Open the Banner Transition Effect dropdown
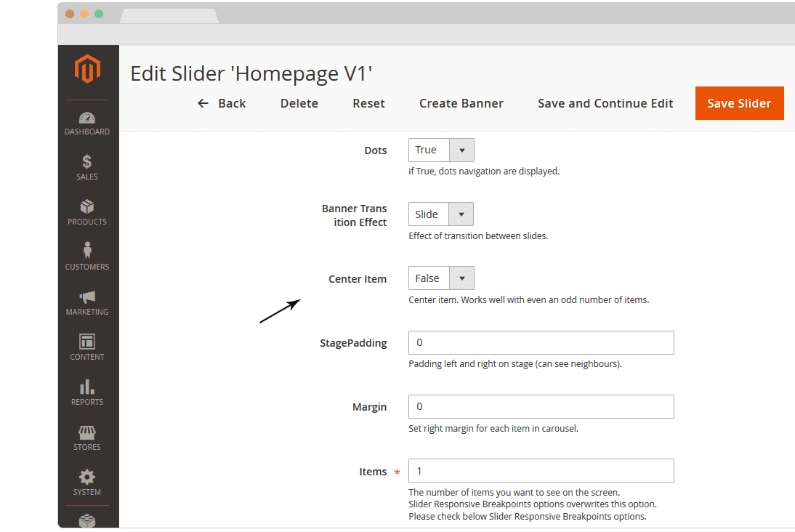The image size is (795, 532). [441, 214]
